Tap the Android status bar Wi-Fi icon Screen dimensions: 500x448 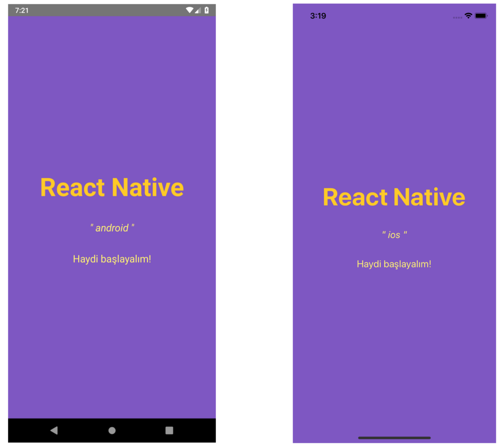pyautogui.click(x=190, y=10)
